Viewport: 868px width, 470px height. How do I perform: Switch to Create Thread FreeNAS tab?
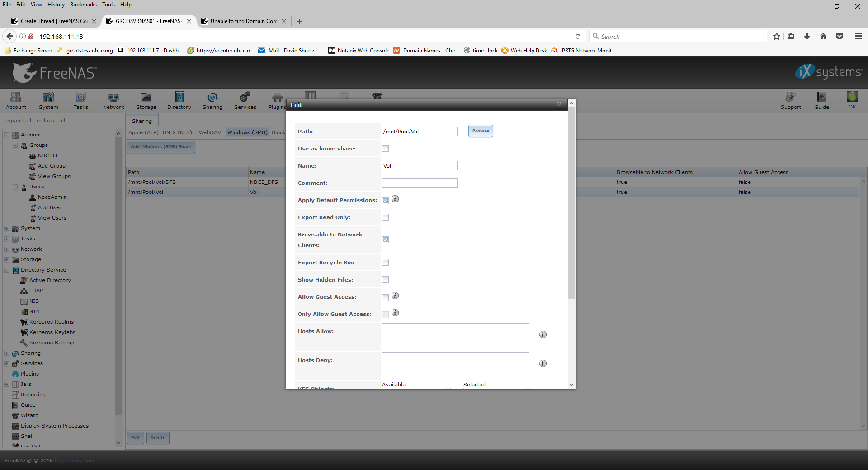pyautogui.click(x=53, y=21)
